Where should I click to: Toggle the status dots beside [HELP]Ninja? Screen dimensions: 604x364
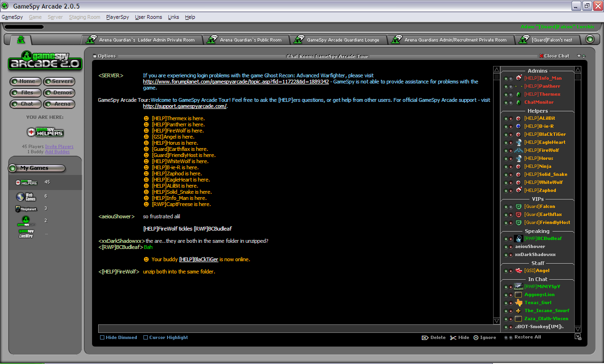tap(508, 167)
